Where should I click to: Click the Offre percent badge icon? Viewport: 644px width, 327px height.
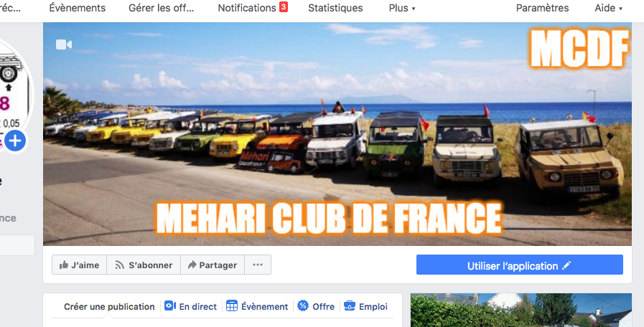coord(303,305)
